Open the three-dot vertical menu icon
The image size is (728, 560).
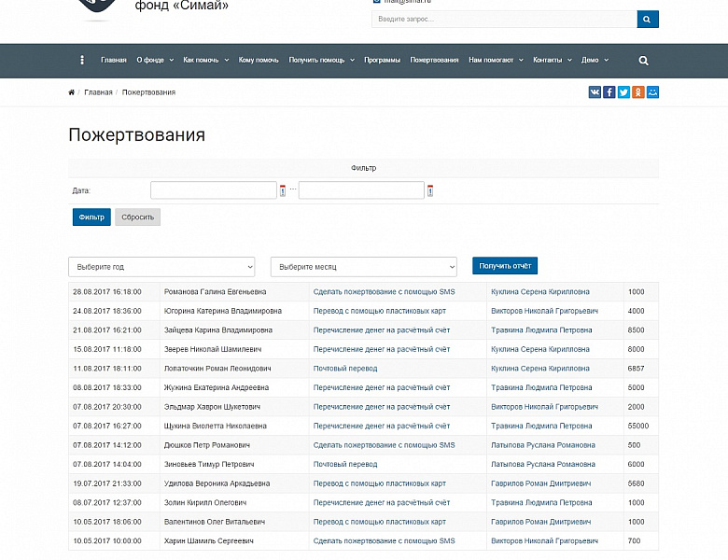pos(82,61)
